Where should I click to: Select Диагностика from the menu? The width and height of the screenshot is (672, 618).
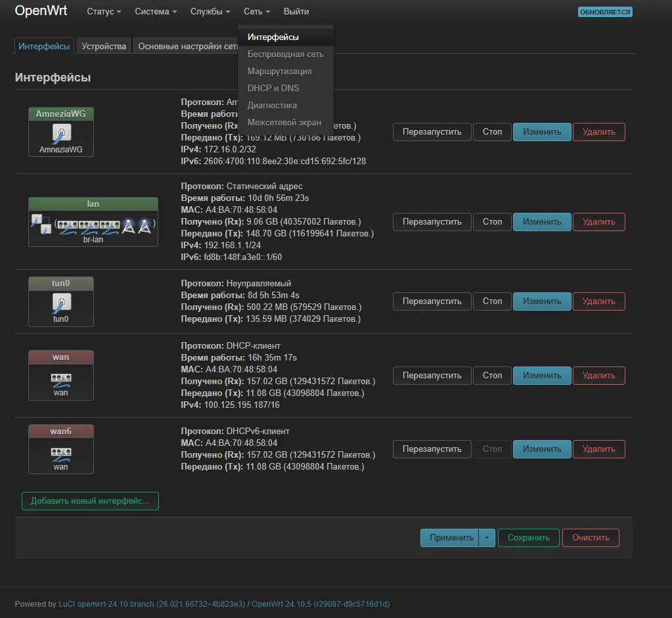click(x=286, y=106)
